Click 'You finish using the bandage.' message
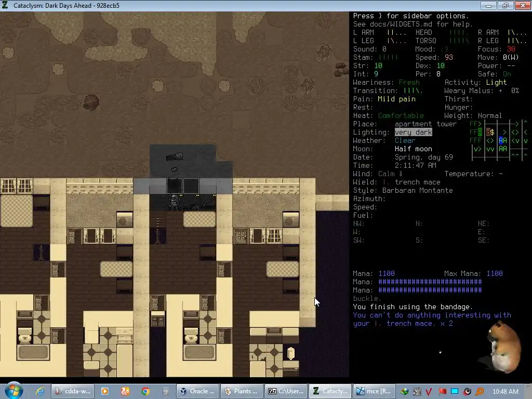Screen dimensions: 532x399 click(413, 307)
